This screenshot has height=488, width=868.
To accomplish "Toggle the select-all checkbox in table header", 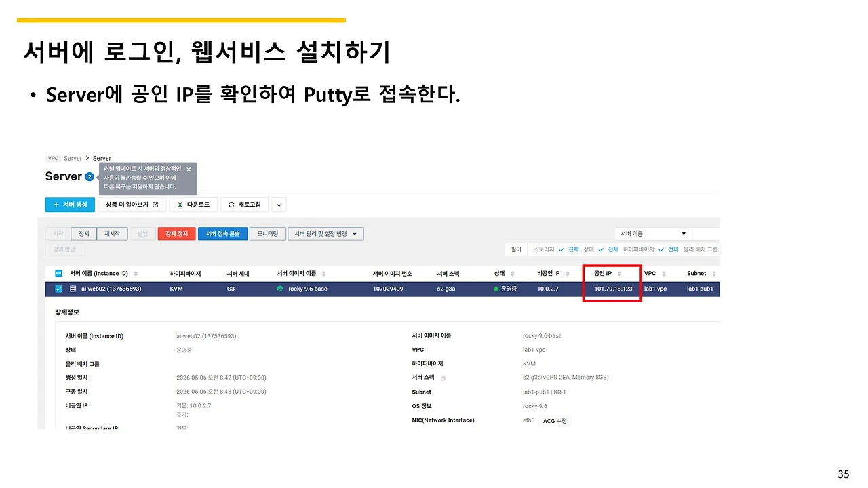I will click(x=58, y=274).
